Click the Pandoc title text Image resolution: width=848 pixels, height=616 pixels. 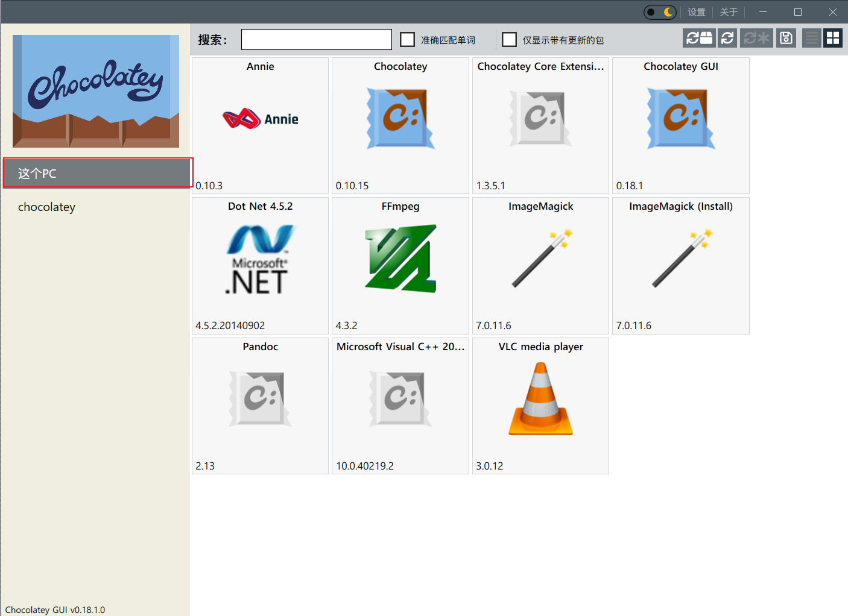tap(261, 347)
